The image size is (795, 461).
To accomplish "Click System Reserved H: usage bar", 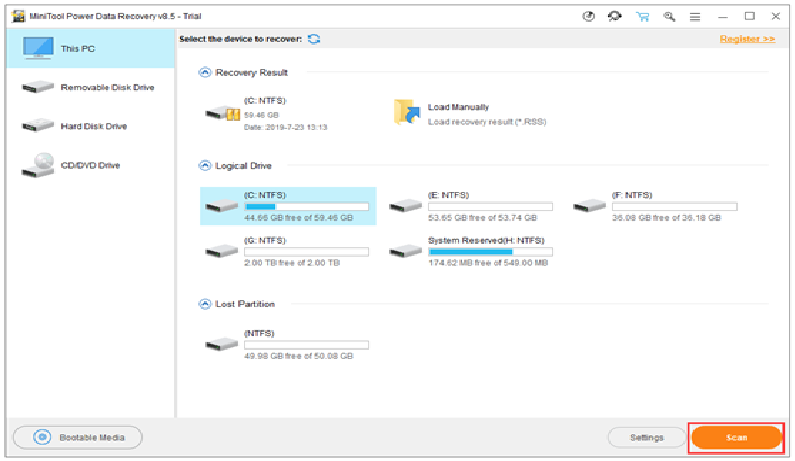I will coord(490,252).
